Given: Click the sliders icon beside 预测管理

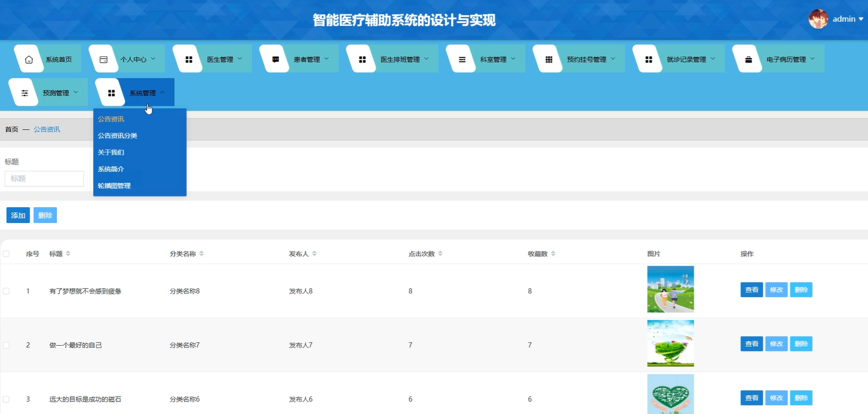Looking at the screenshot, I should pos(24,93).
